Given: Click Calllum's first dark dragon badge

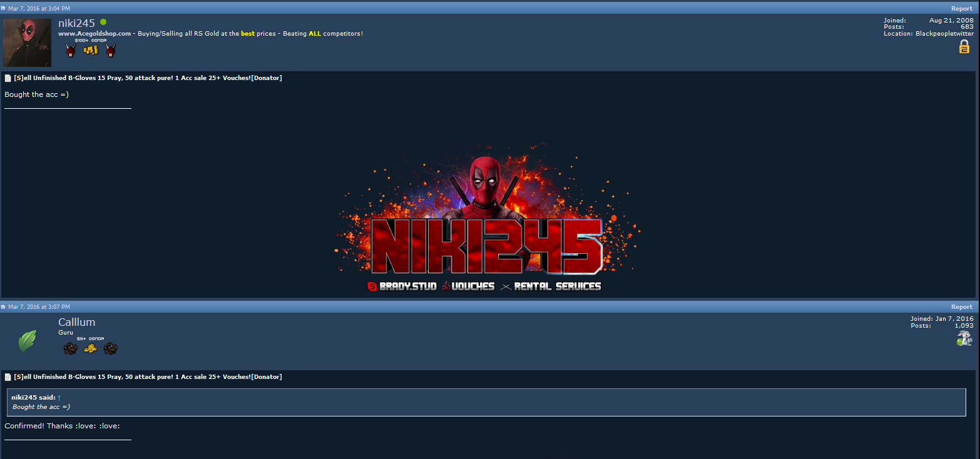Looking at the screenshot, I should pos(71,348).
